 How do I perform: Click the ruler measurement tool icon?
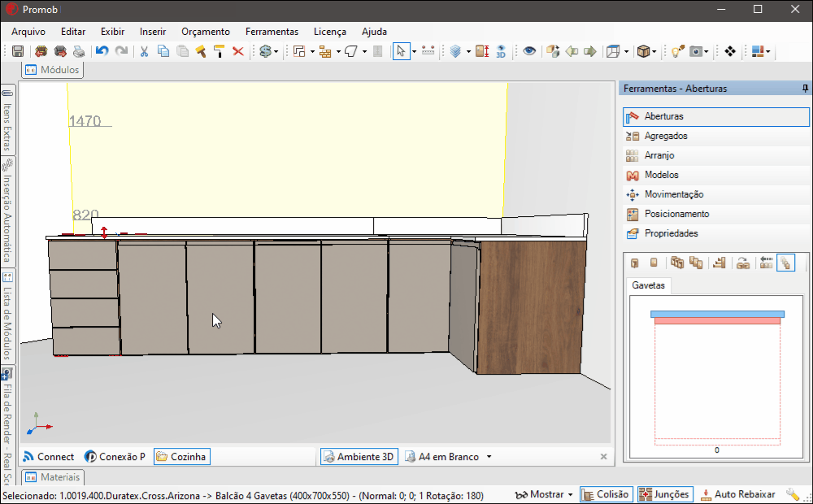[x=428, y=51]
